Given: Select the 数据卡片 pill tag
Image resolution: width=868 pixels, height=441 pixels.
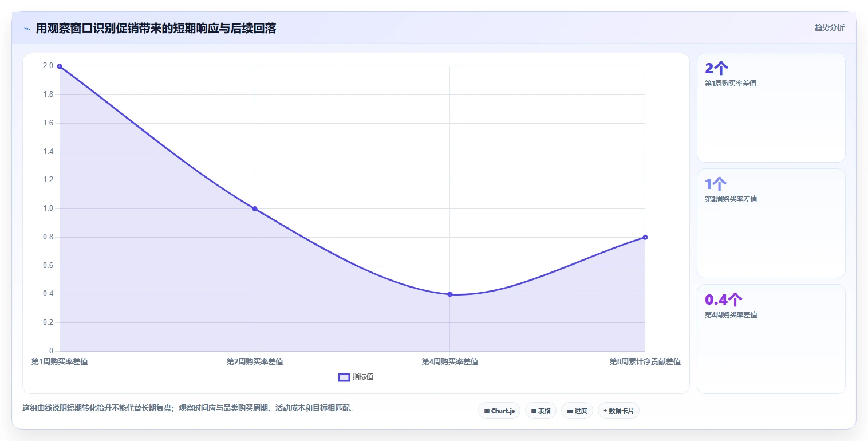Looking at the screenshot, I should point(618,411).
